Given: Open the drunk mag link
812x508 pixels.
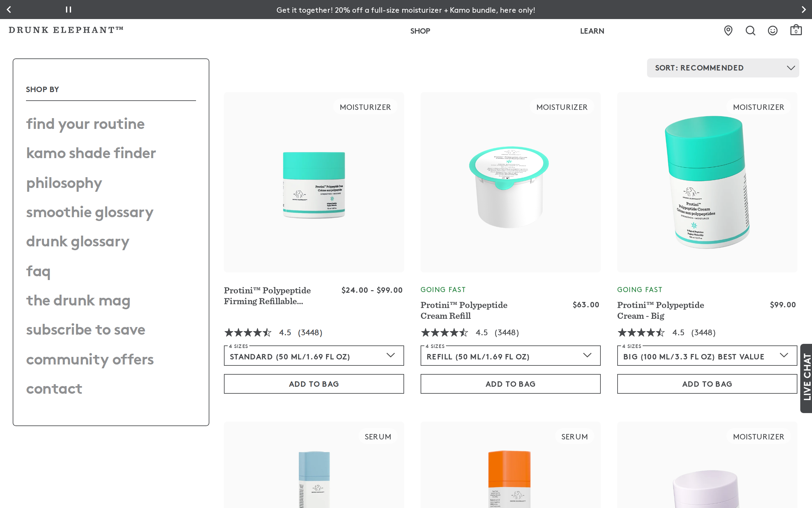Looking at the screenshot, I should (78, 300).
